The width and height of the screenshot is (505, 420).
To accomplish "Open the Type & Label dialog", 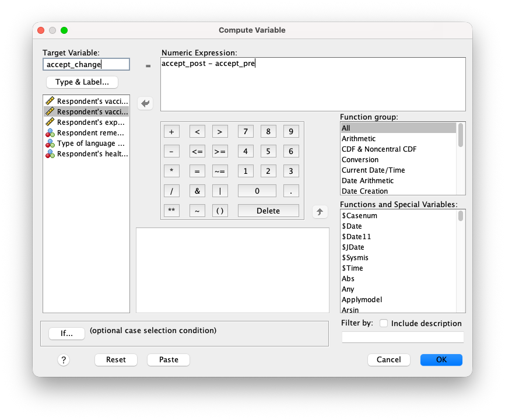I will coord(82,82).
